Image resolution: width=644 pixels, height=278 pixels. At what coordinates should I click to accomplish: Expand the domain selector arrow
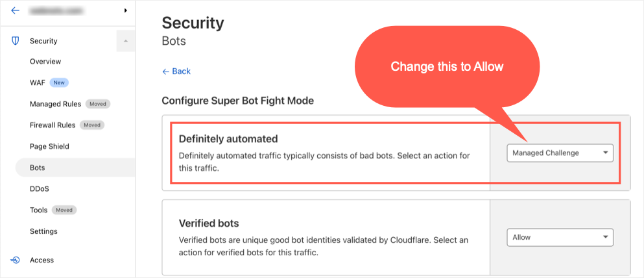[x=125, y=10]
